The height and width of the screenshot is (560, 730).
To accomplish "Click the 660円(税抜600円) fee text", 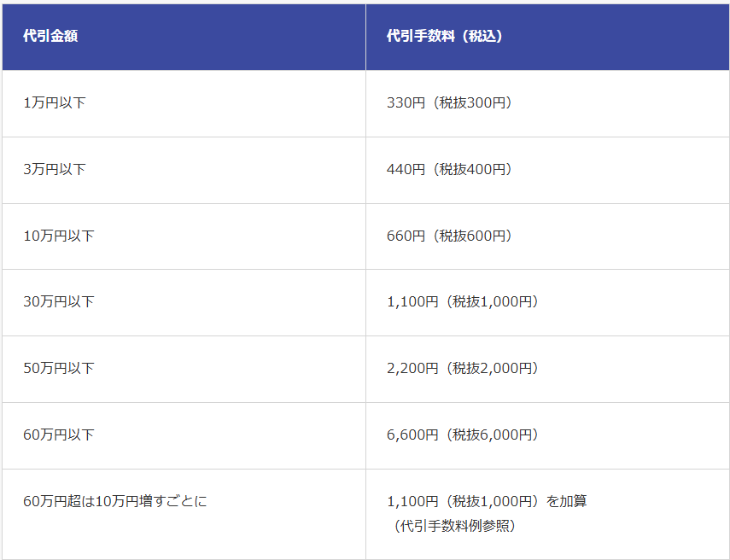I will [450, 236].
